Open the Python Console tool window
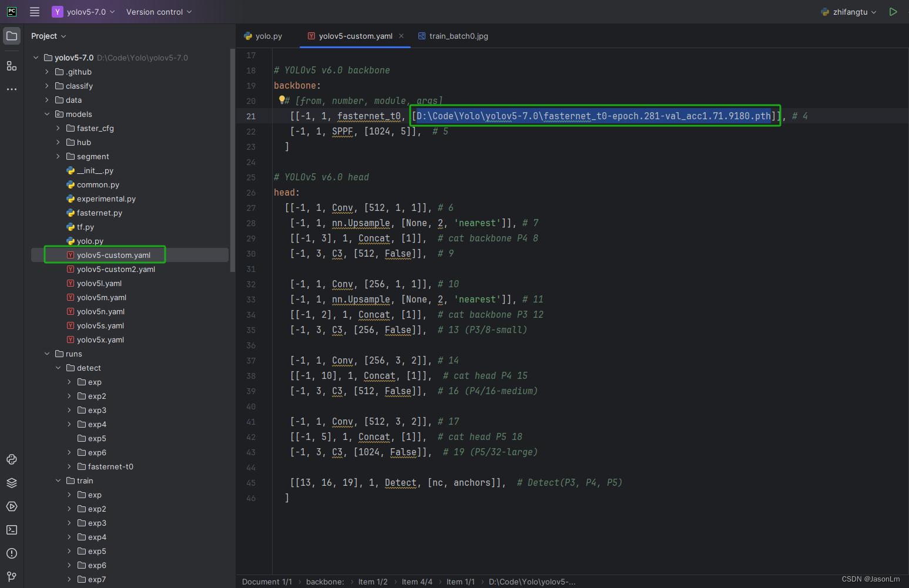The height and width of the screenshot is (588, 909). (x=12, y=459)
